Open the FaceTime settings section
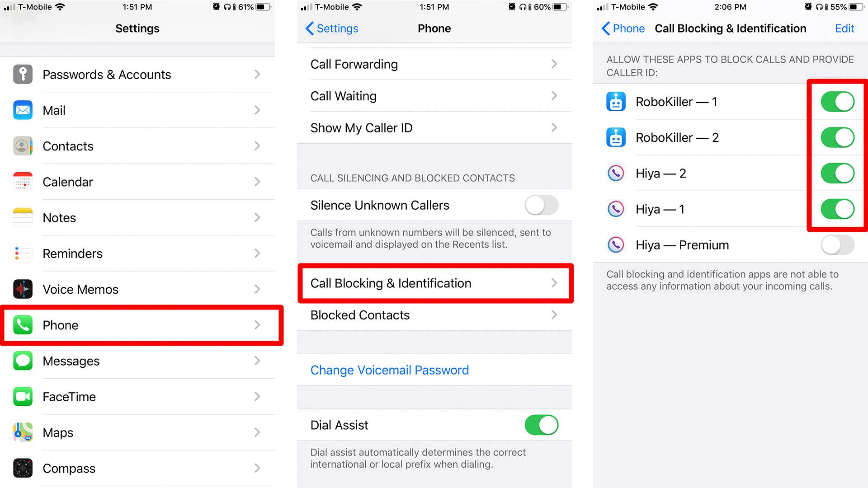868x488 pixels. point(137,396)
